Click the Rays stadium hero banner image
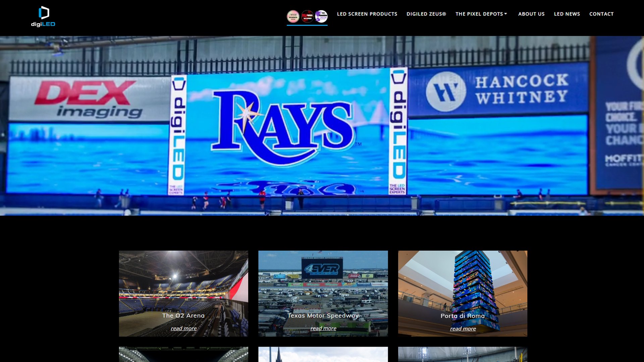 click(322, 126)
